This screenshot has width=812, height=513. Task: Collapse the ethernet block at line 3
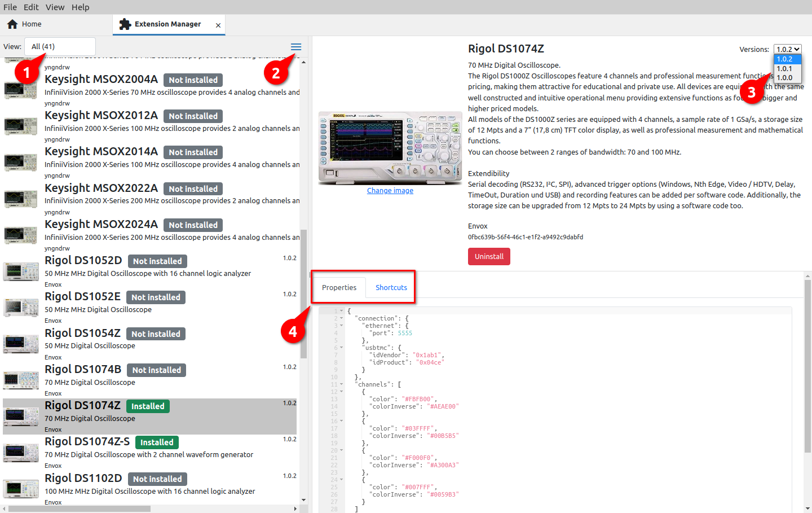[x=341, y=326]
